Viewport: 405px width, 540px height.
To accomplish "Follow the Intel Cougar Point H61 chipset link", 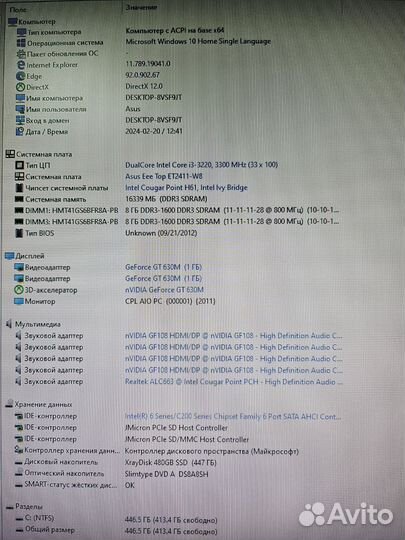I will click(x=186, y=188).
